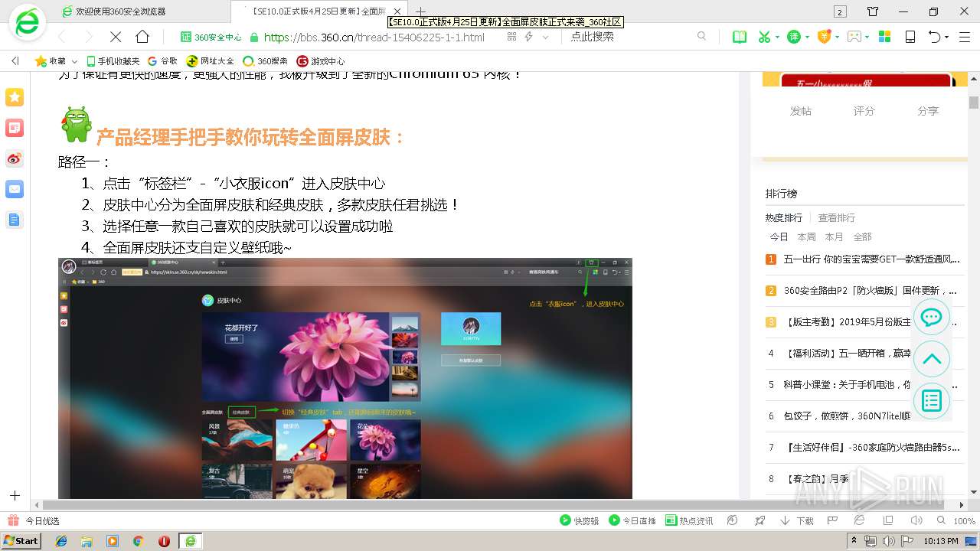The height and width of the screenshot is (551, 980).
Task: Open a new tab with plus button
Action: coord(420,11)
